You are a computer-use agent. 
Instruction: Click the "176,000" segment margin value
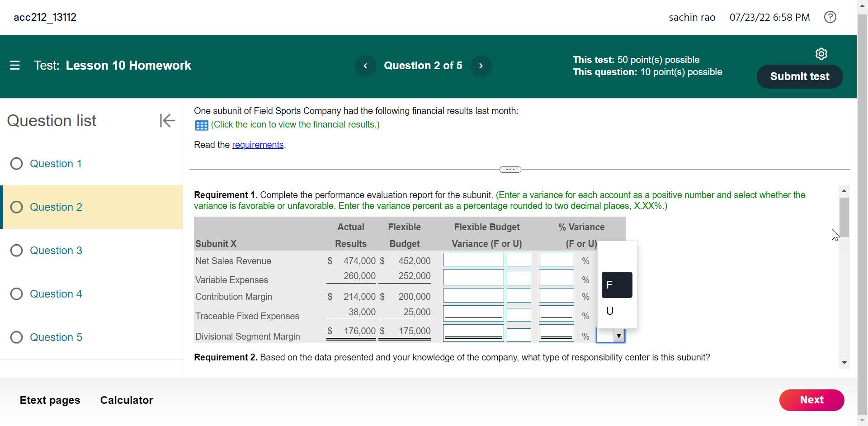(359, 331)
